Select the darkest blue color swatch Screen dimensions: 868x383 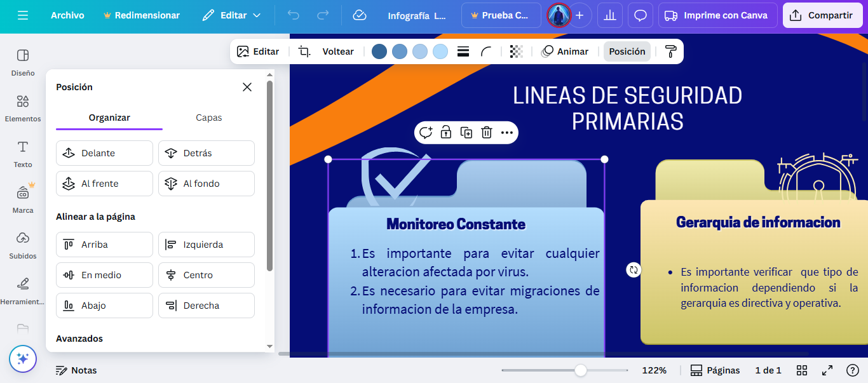(x=379, y=51)
